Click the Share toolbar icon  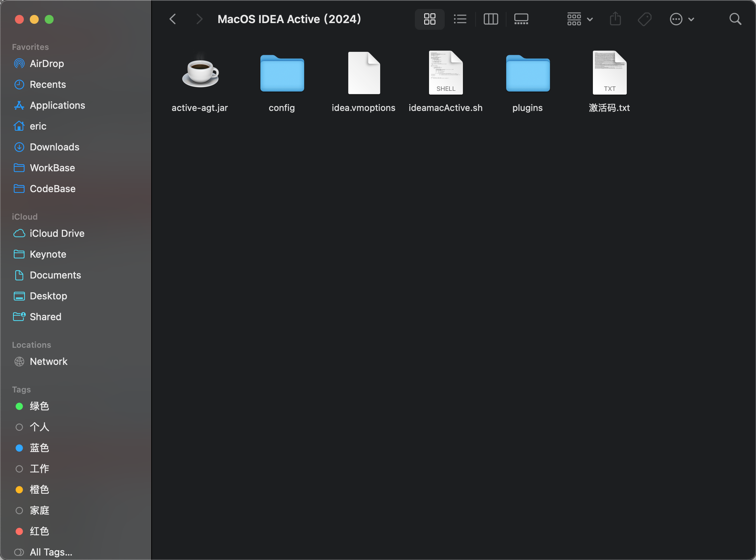pyautogui.click(x=615, y=19)
